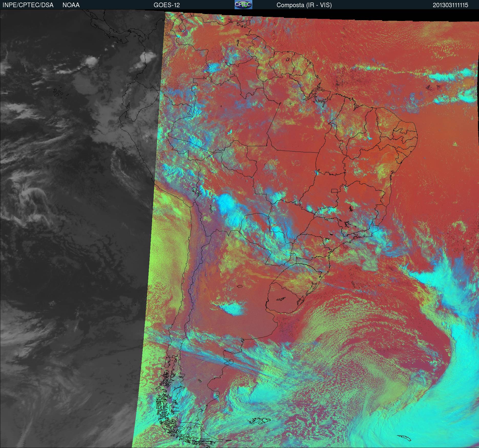Click the 201303111115 timestamp

pyautogui.click(x=451, y=5)
